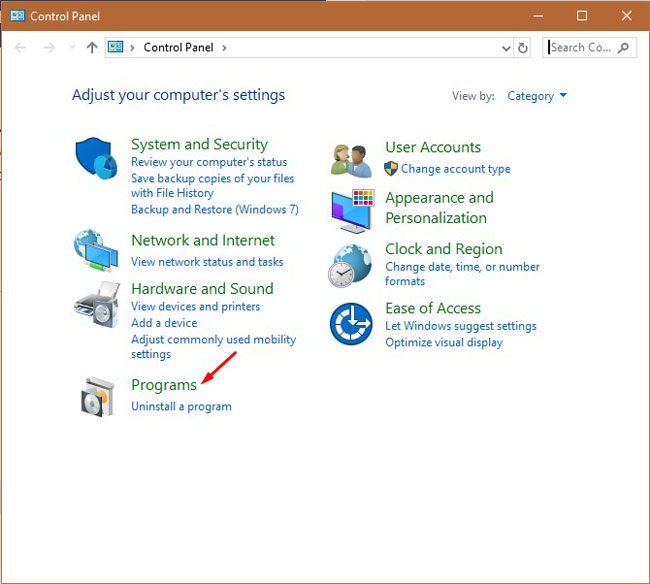Maximize the Control Panel window
The width and height of the screenshot is (650, 584).
pyautogui.click(x=582, y=16)
